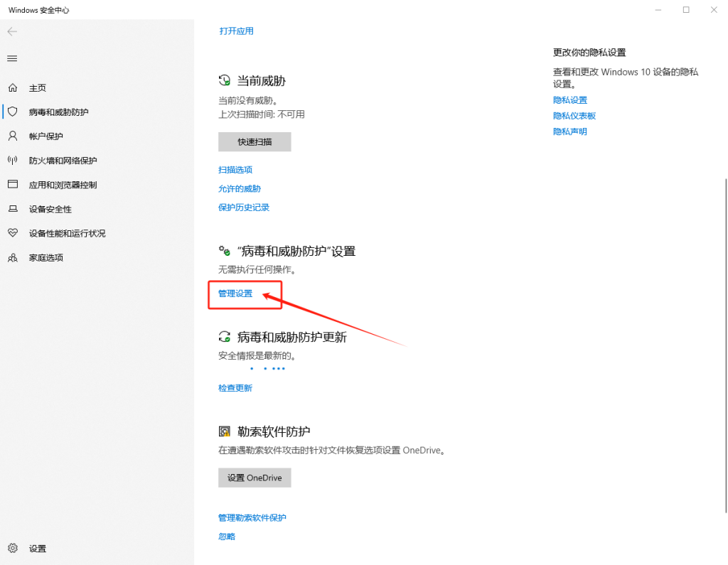Screen dimensions: 728x565
Task: Minimize the Windows 安全中心 window
Action: [x=658, y=10]
